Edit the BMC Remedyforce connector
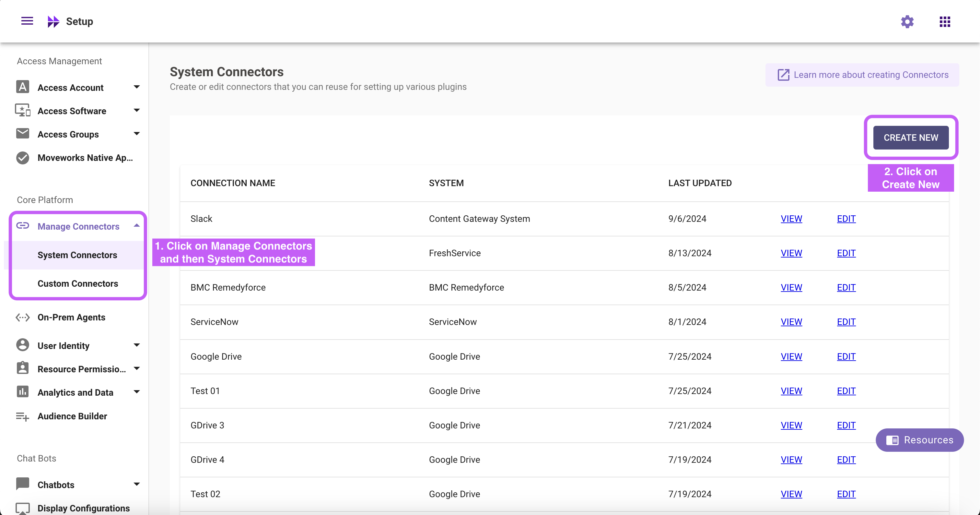The height and width of the screenshot is (515, 980). pos(846,287)
